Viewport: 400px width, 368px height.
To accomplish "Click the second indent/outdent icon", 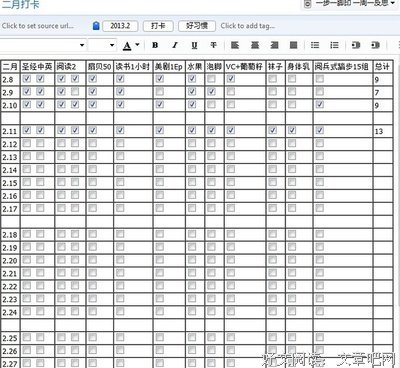I will pyautogui.click(x=375, y=45).
